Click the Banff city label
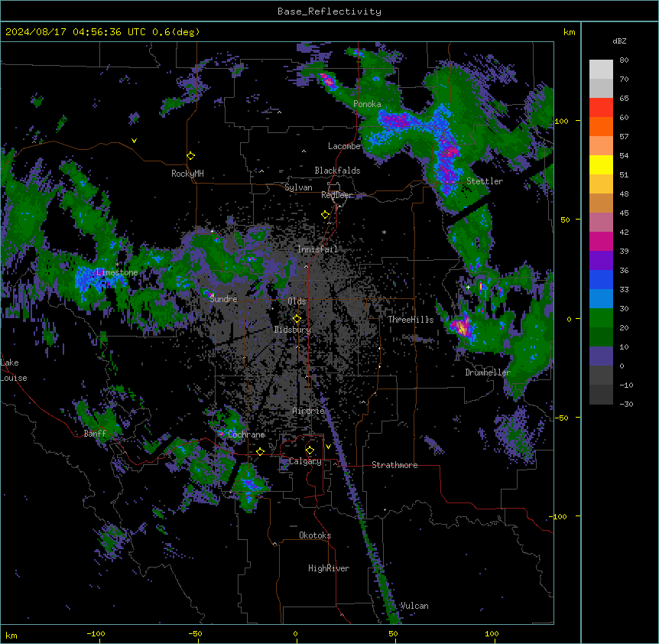The height and width of the screenshot is (644, 659). 95,434
